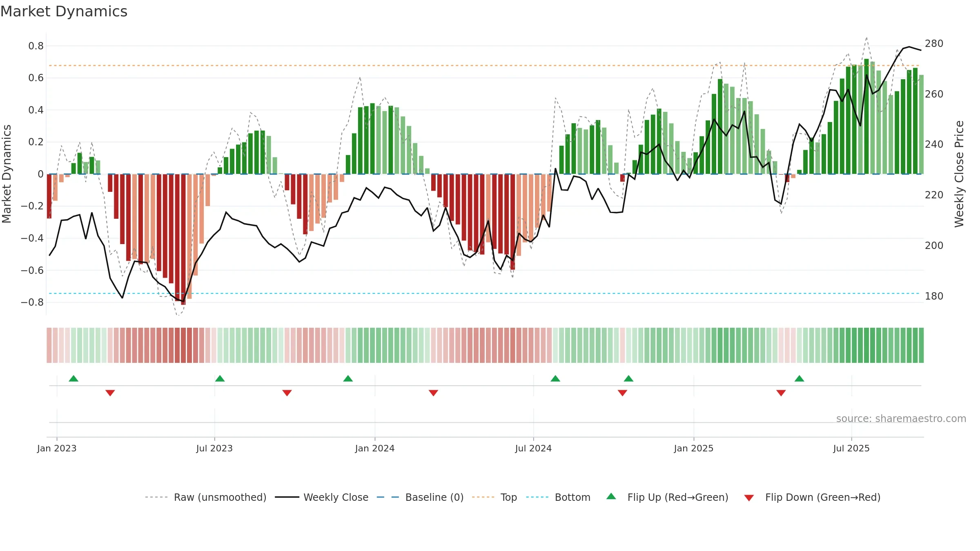Toggle the Weekly Close legend entry
The image size is (980, 551).
(x=322, y=497)
